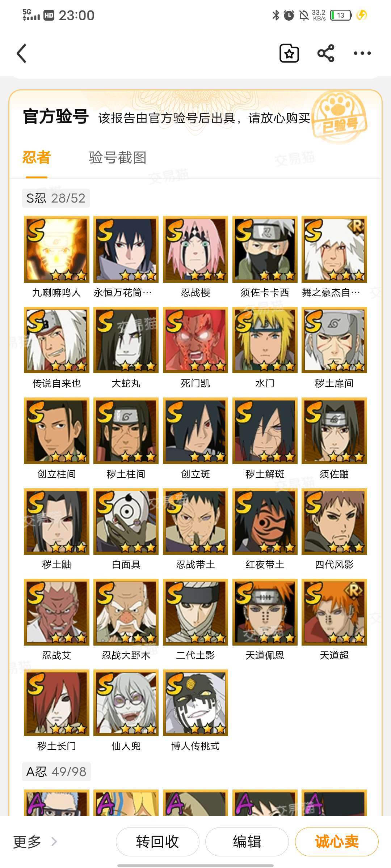Select the 须佐卡卡西 ninja portrait

point(265,249)
